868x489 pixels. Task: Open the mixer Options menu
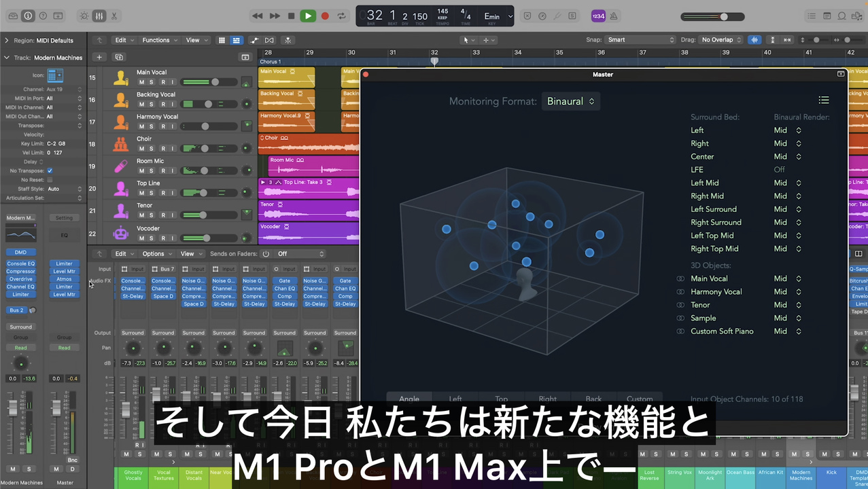157,254
